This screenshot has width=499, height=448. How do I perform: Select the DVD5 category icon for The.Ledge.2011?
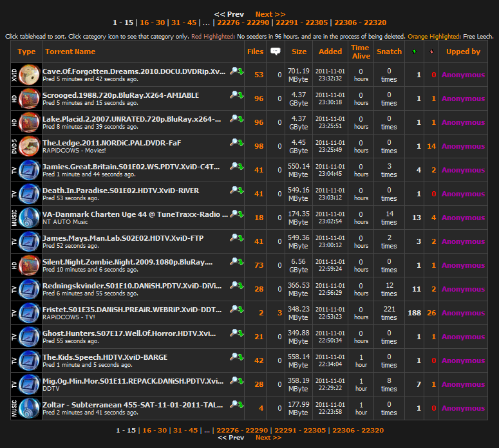26,146
